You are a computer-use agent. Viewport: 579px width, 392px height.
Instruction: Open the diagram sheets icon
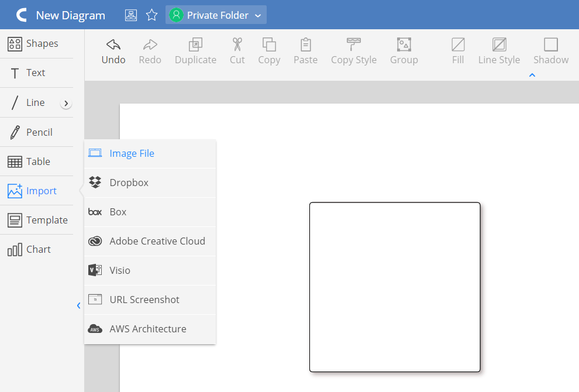point(131,15)
